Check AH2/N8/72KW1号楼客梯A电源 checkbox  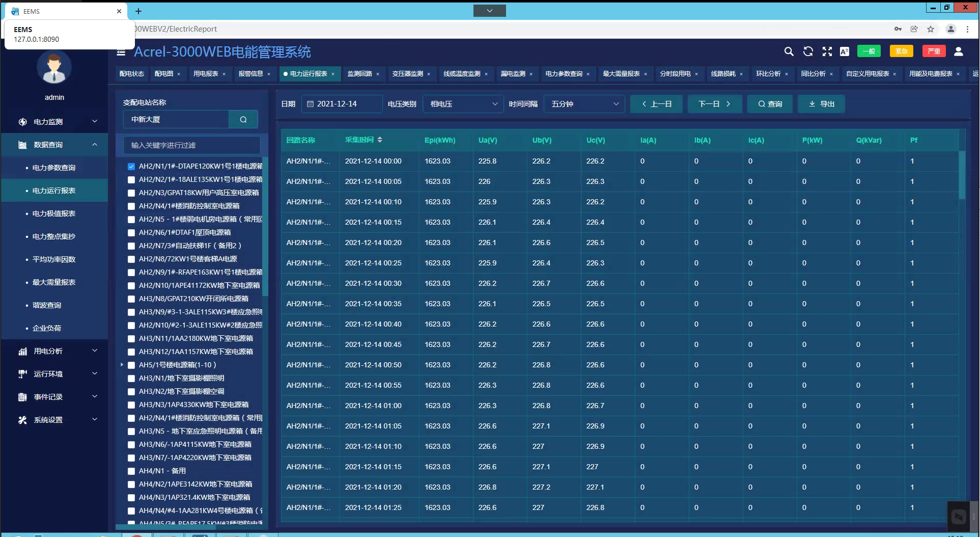(x=131, y=259)
